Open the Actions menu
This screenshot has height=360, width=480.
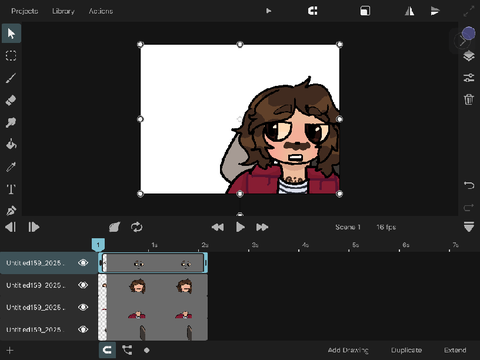click(x=101, y=11)
